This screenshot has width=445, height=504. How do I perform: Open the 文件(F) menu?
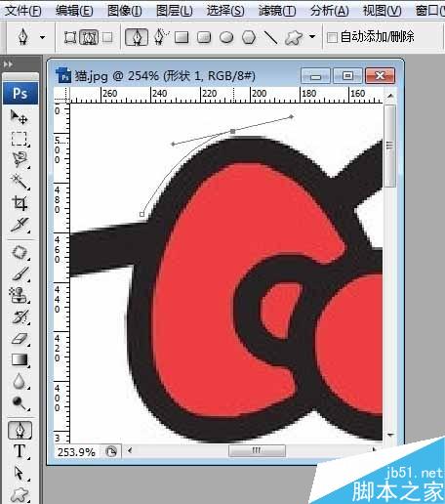[22, 11]
